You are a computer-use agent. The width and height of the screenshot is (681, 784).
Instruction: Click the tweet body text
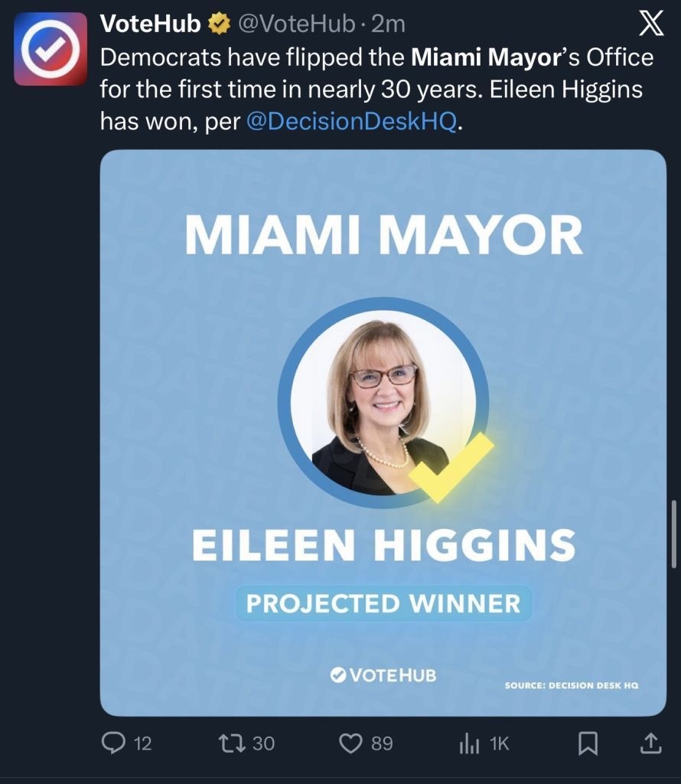tap(376, 89)
